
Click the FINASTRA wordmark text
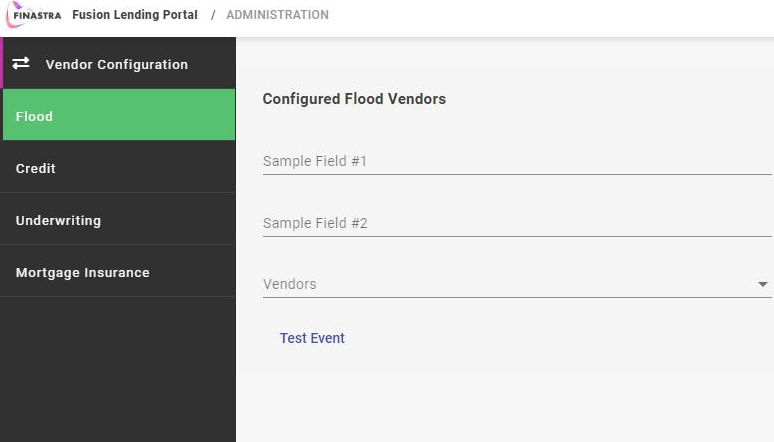point(43,16)
